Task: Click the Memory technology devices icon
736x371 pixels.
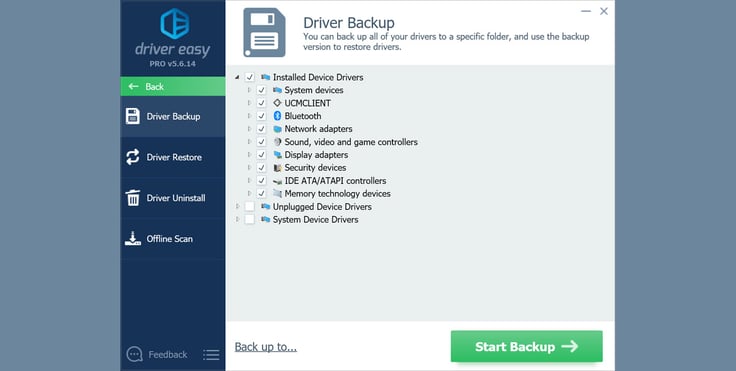Action: click(277, 193)
